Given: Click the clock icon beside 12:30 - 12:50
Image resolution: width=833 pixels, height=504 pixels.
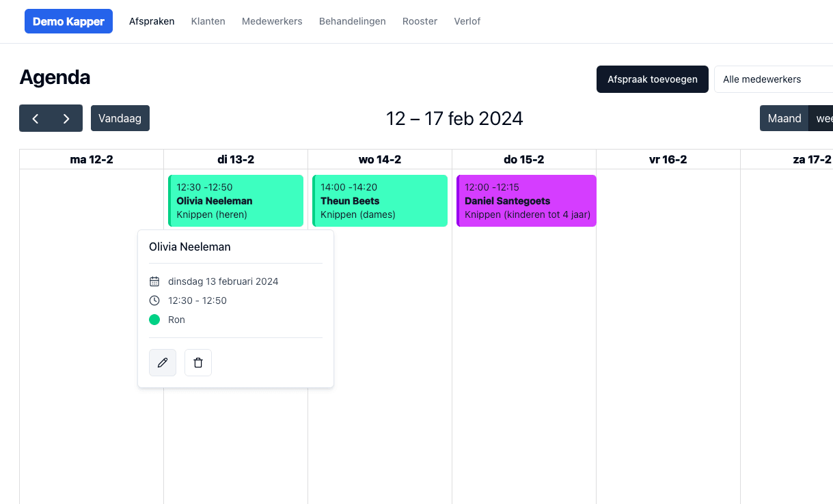Looking at the screenshot, I should click(154, 300).
